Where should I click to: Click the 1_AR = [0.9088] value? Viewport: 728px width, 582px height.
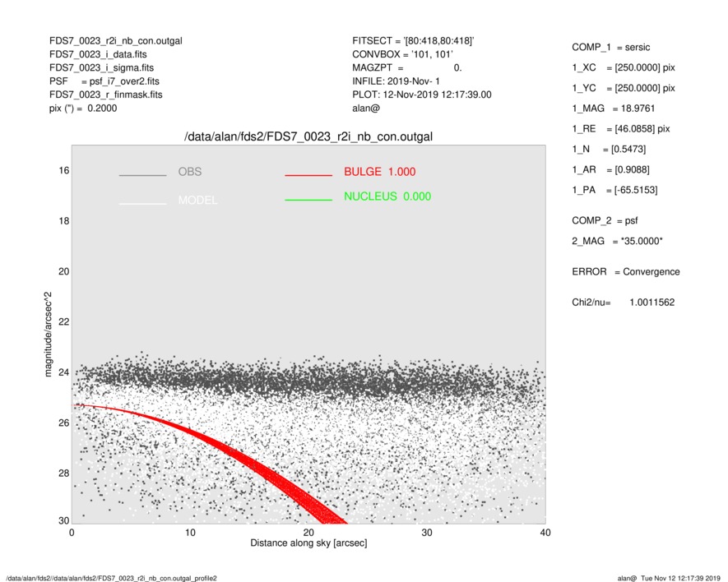pos(610,170)
